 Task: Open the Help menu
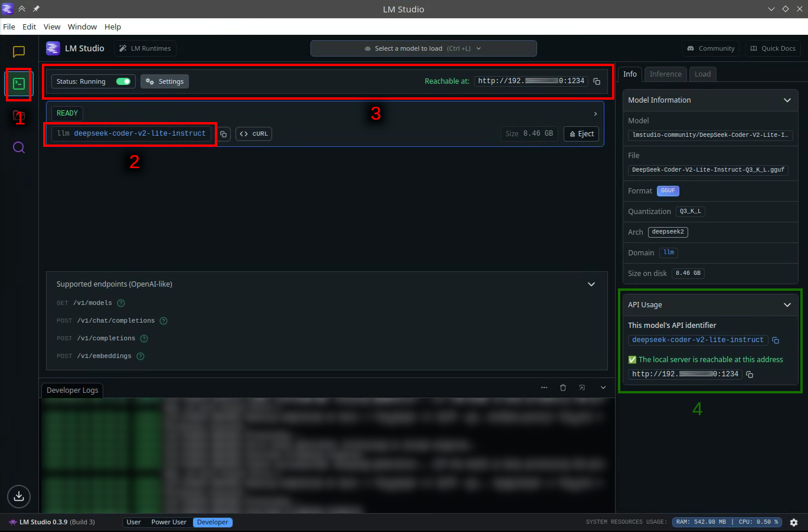pos(113,27)
